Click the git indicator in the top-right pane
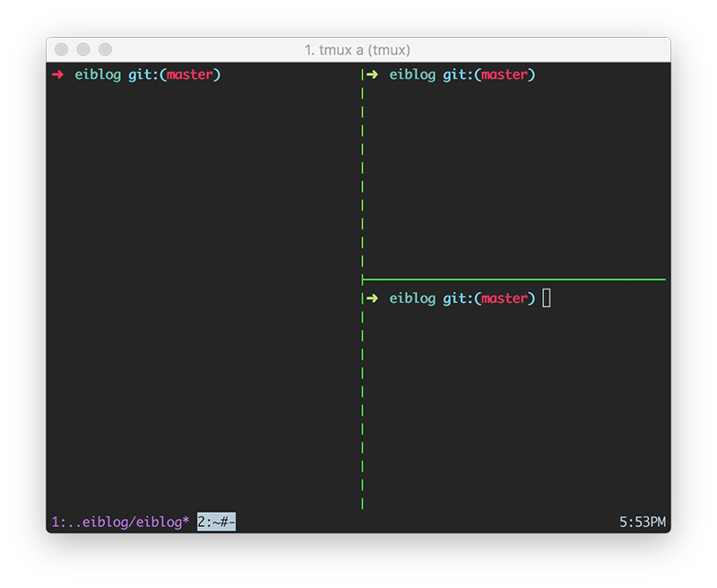Viewport: 717px width, 588px height. tap(459, 75)
